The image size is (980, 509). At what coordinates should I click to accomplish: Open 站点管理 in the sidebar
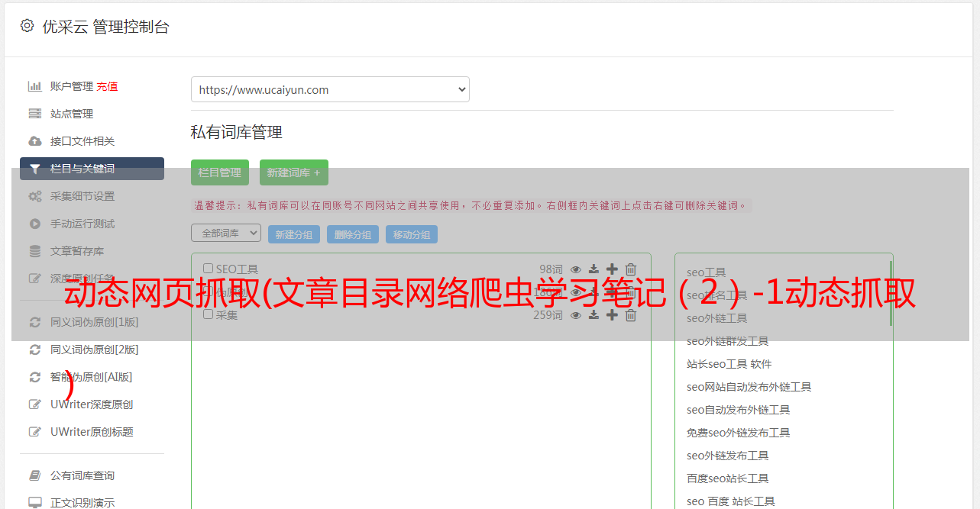click(x=72, y=114)
